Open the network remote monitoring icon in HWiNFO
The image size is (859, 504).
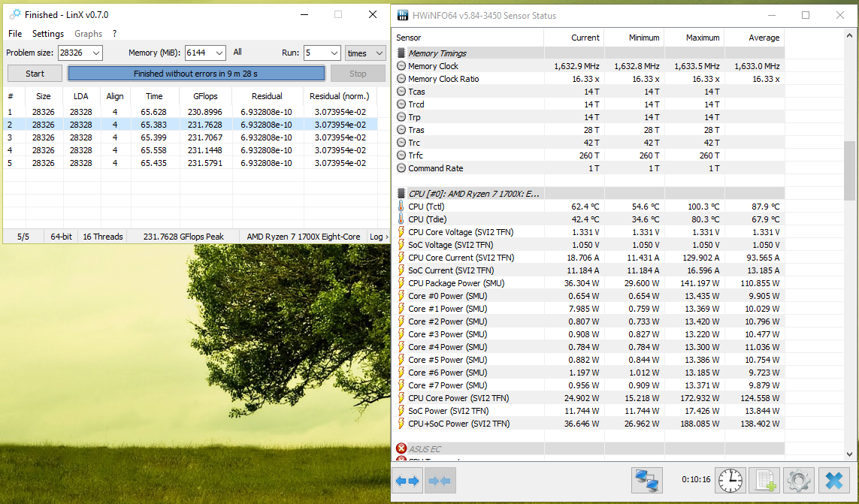click(x=647, y=481)
